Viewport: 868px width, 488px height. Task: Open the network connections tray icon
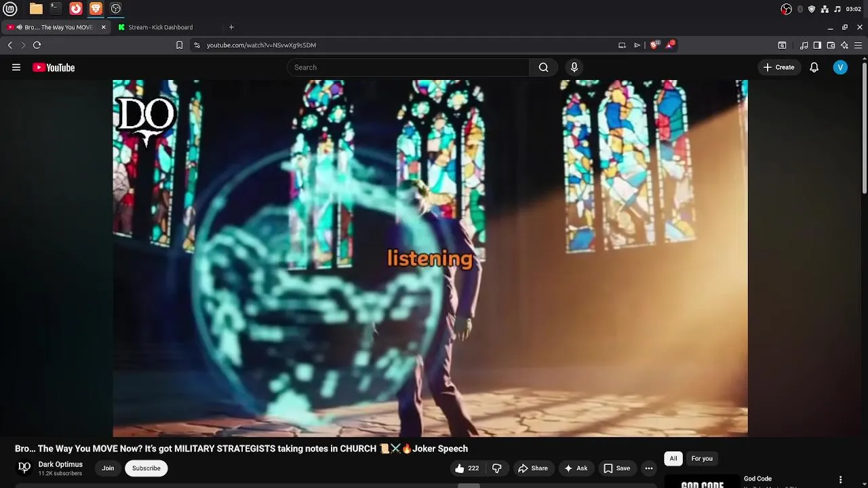point(825,9)
